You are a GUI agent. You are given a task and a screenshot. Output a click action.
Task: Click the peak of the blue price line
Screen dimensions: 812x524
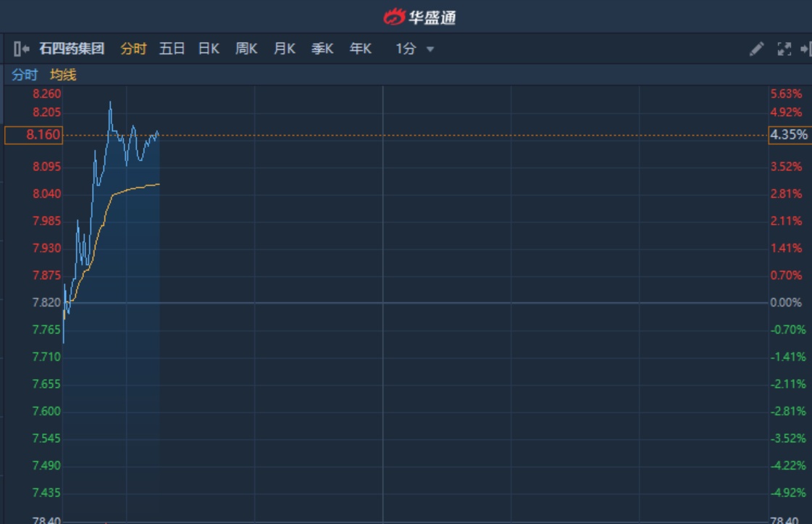pyautogui.click(x=110, y=102)
